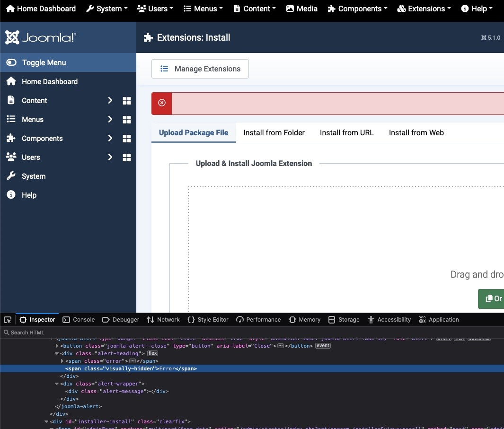
Task: Expand the span class="error" node triangle
Action: tap(62, 361)
